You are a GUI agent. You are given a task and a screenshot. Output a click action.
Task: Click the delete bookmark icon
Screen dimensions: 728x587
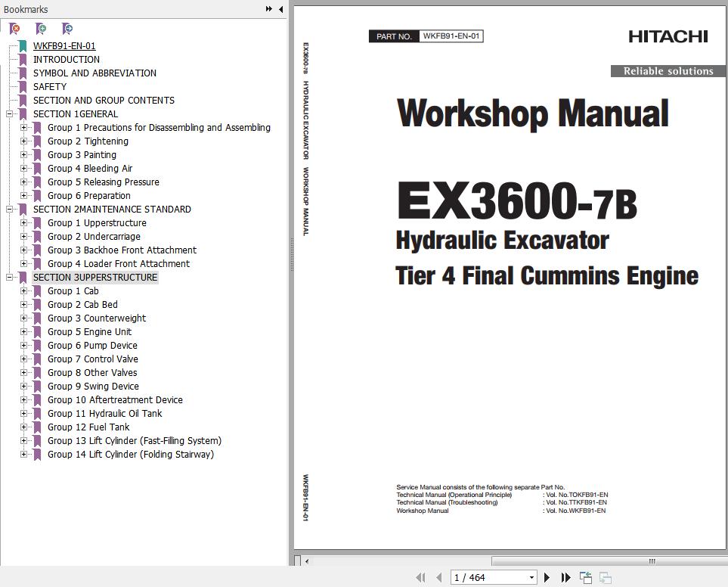pos(14,29)
